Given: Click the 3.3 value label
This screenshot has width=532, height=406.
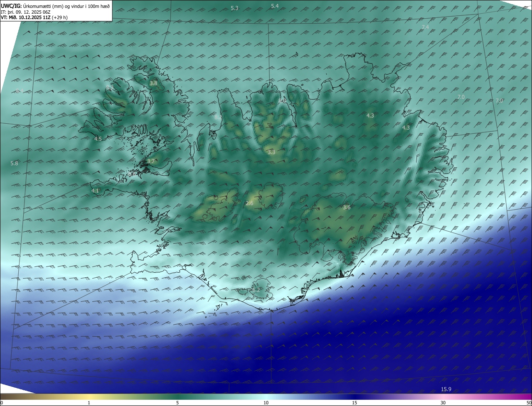Looking at the screenshot, I should 271,152.
